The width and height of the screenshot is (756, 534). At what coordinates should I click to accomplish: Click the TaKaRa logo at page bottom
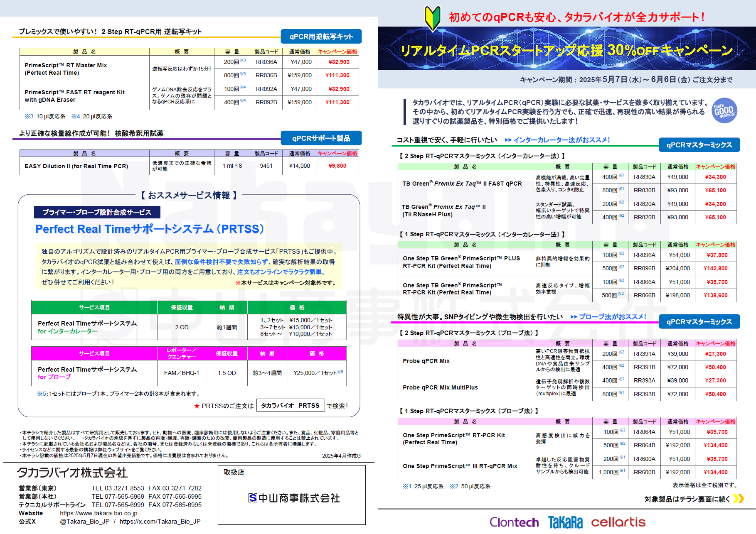pyautogui.click(x=565, y=522)
